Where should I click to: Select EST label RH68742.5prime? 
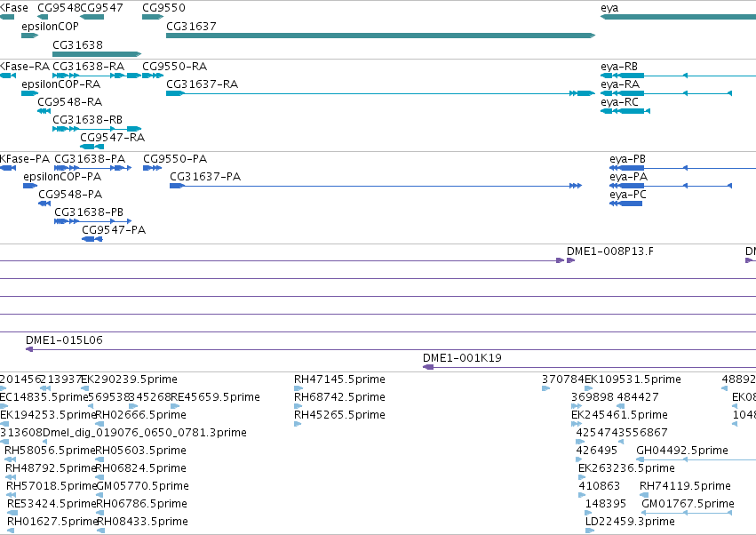coord(339,396)
